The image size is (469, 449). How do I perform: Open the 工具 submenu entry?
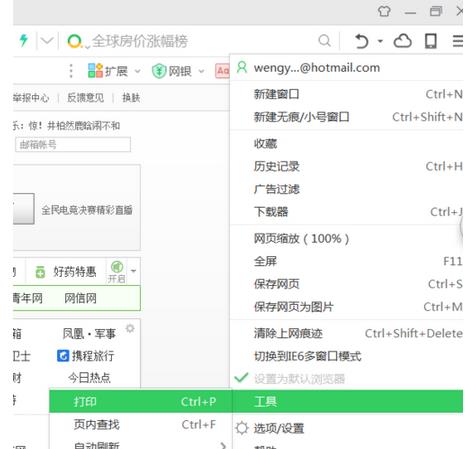pos(347,401)
